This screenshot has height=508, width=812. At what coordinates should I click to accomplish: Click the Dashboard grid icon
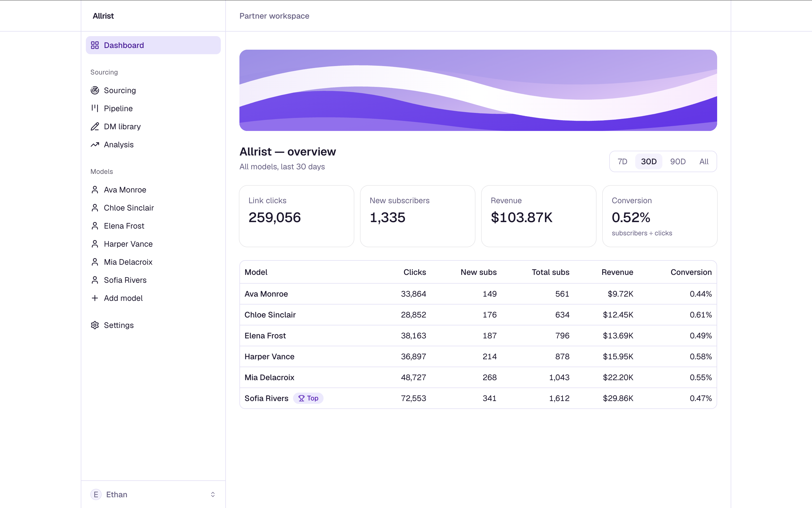(x=95, y=45)
